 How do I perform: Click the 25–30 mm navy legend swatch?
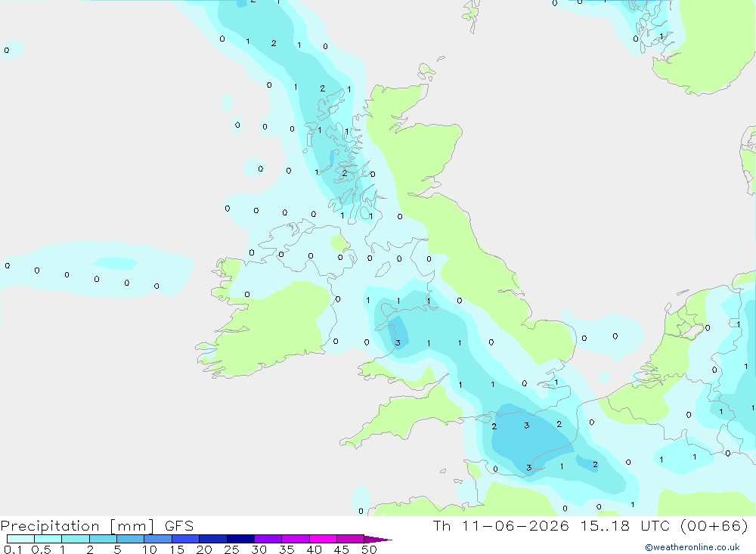click(240, 539)
